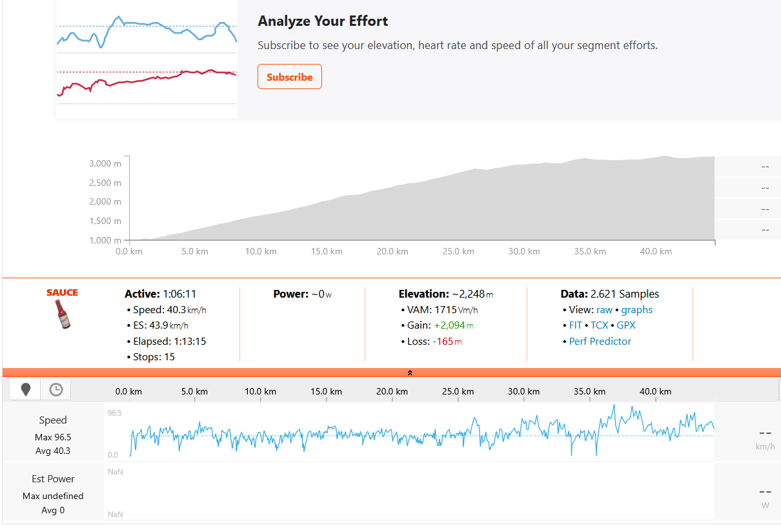Click the Sauce hot sauce bottle icon
The image size is (781, 532).
tap(63, 314)
